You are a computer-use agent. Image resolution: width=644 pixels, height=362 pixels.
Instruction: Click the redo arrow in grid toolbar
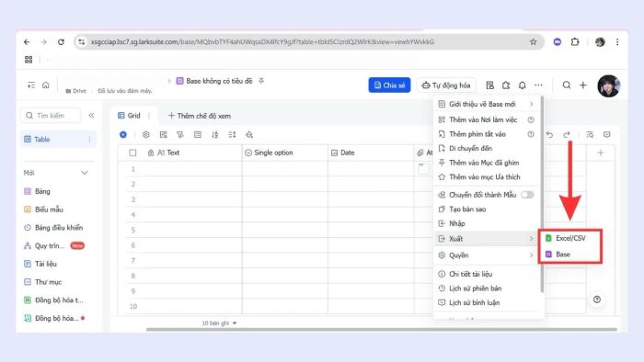click(567, 134)
